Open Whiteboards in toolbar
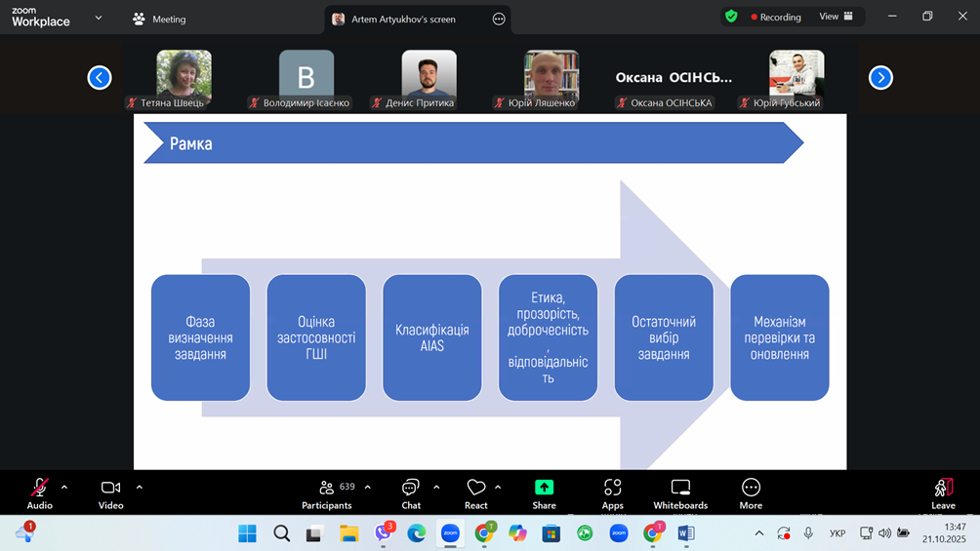Image resolution: width=980 pixels, height=551 pixels. (x=680, y=493)
